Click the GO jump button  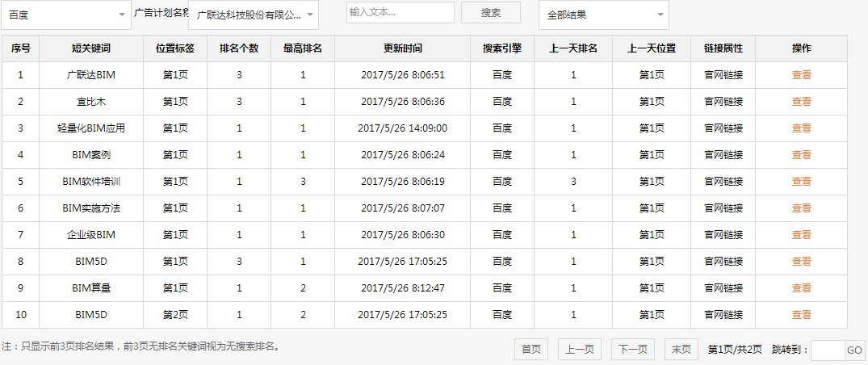(x=854, y=350)
